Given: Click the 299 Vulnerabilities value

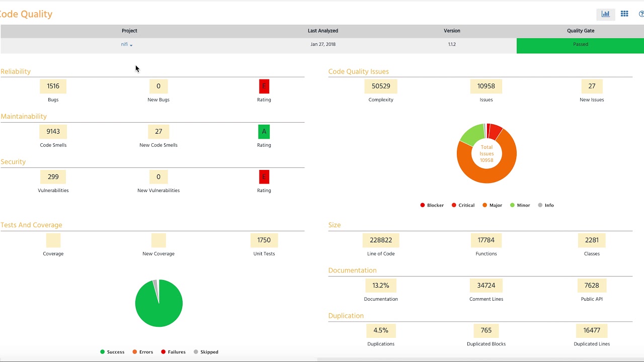Looking at the screenshot, I should click(x=53, y=177).
